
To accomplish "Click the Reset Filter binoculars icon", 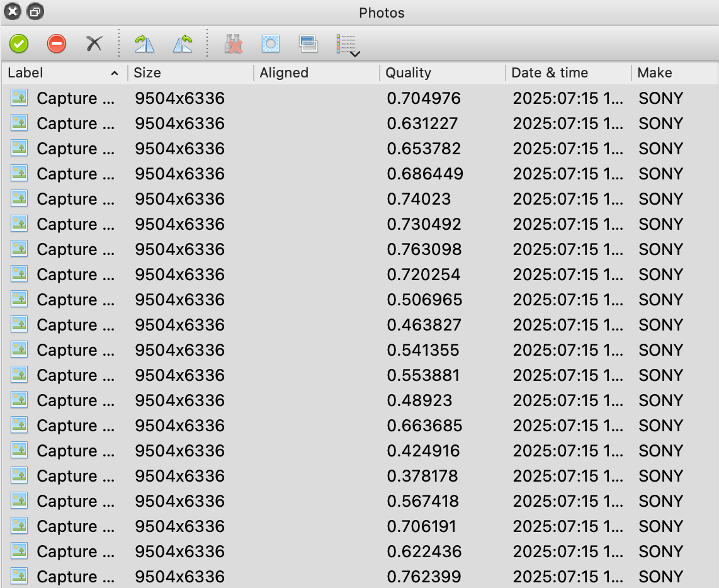I will tap(234, 44).
